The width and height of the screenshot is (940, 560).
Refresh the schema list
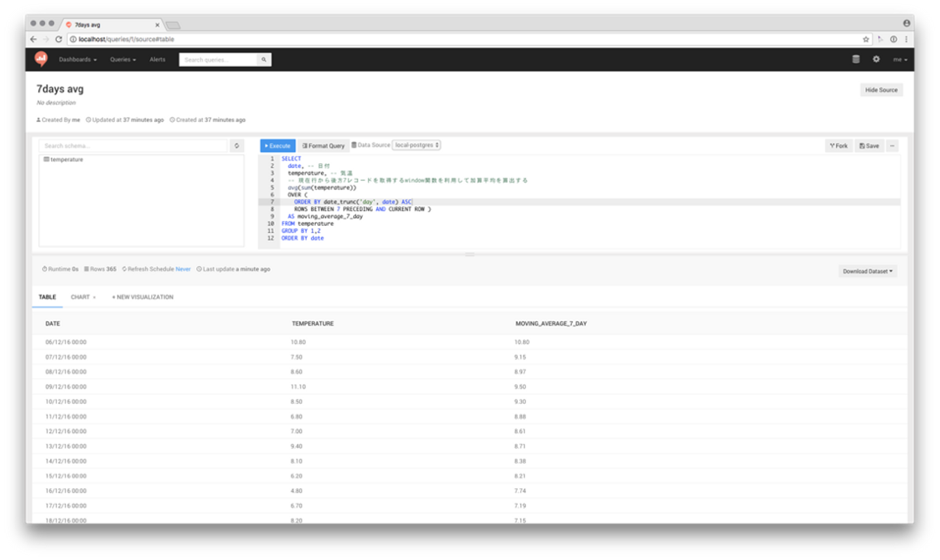[x=237, y=146]
